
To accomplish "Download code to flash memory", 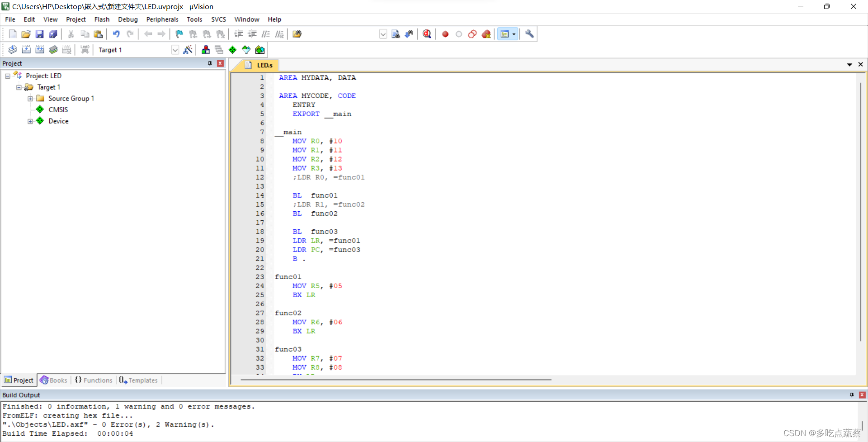I will [85, 50].
